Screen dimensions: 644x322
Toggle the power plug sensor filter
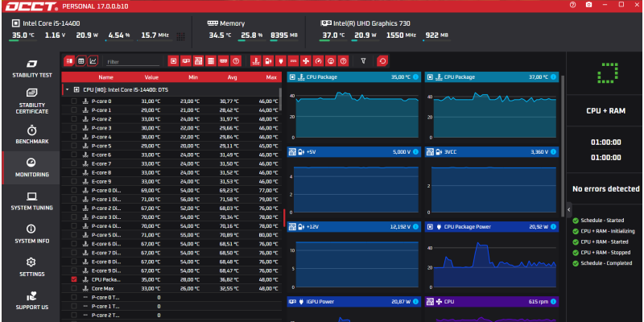point(280,61)
